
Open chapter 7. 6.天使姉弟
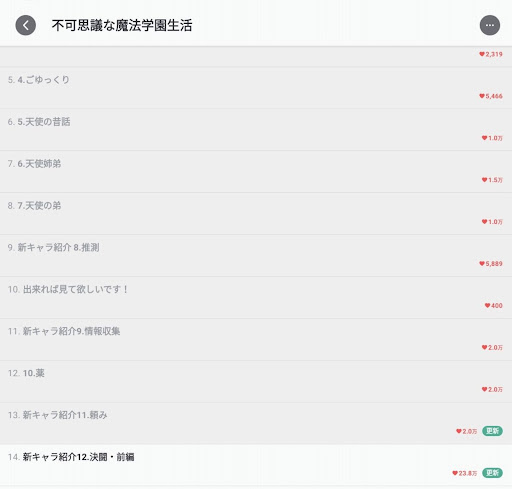(x=256, y=172)
